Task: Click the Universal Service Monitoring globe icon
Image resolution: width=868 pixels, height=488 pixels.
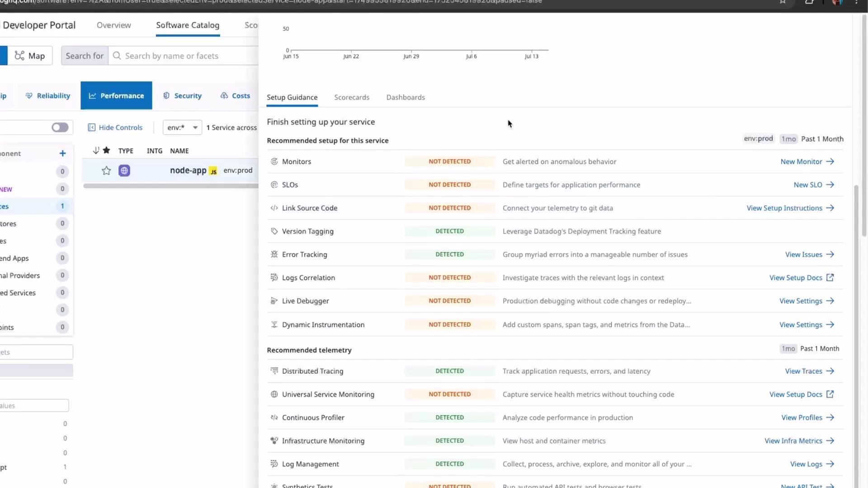Action: [x=274, y=394]
